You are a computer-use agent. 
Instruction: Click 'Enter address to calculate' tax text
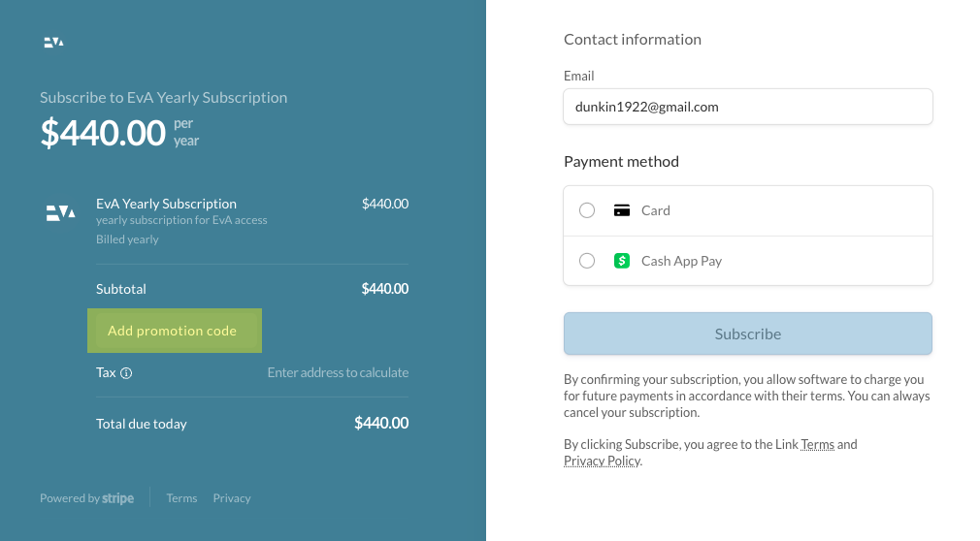(338, 373)
